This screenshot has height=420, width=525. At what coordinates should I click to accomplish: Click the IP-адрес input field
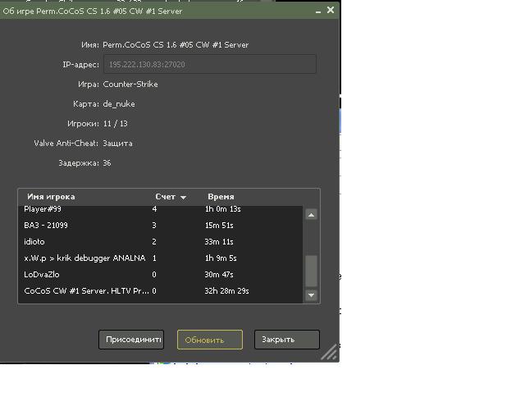[210, 64]
